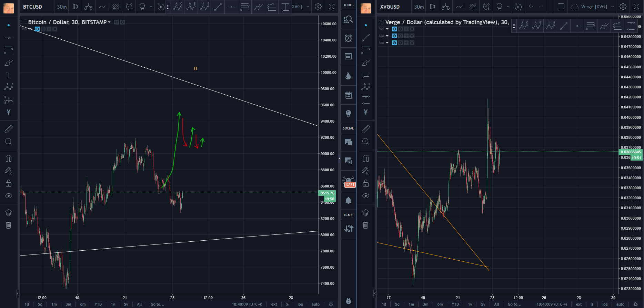Open Compare symbol tool in BTCUSD chart
This screenshot has height=308, width=644.
click(x=88, y=7)
